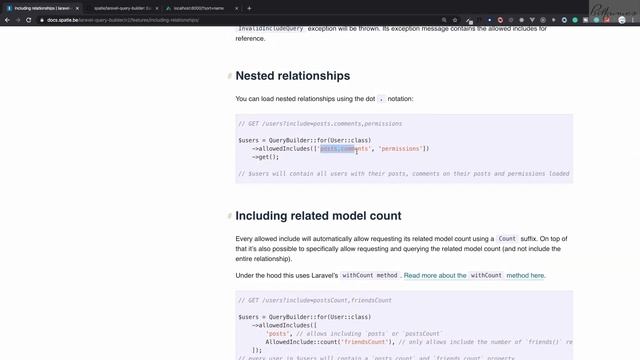This screenshot has width=640, height=360.
Task: Click anchor icon beside Nested relationships
Action: [x=229, y=76]
